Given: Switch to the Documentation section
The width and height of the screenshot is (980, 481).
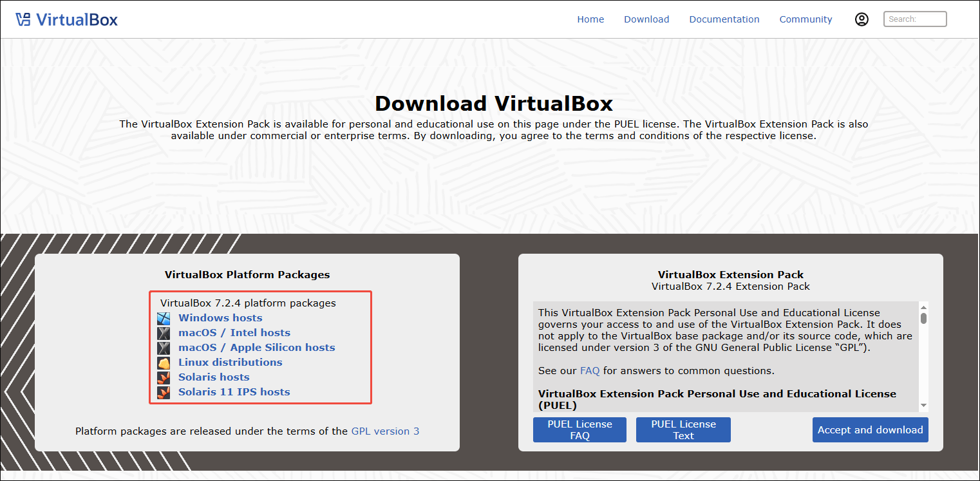Looking at the screenshot, I should (724, 19).
